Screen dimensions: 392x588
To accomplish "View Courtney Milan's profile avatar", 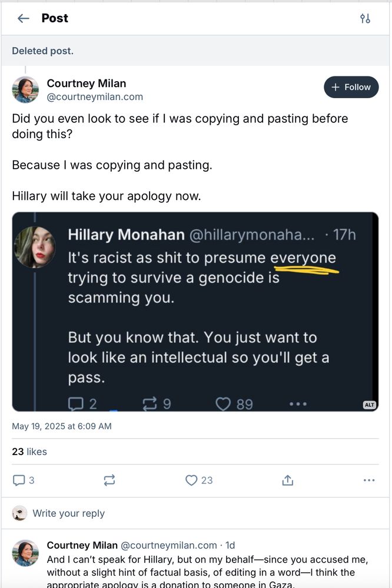I will [25, 89].
